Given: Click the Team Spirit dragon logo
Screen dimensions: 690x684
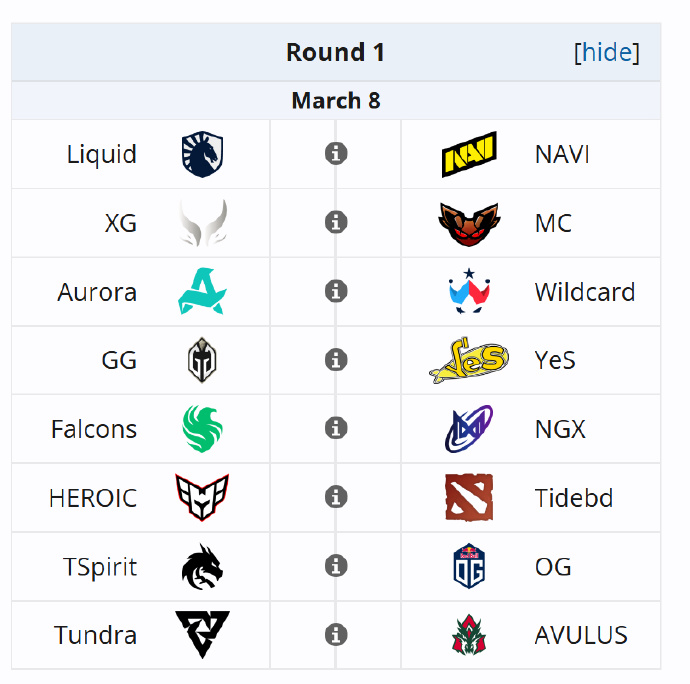Looking at the screenshot, I should tap(202, 566).
